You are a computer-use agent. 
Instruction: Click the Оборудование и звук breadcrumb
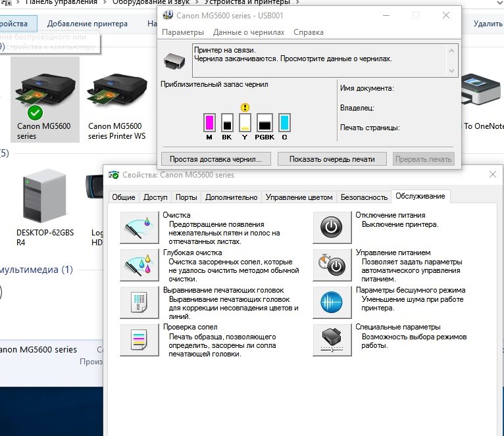(151, 2)
